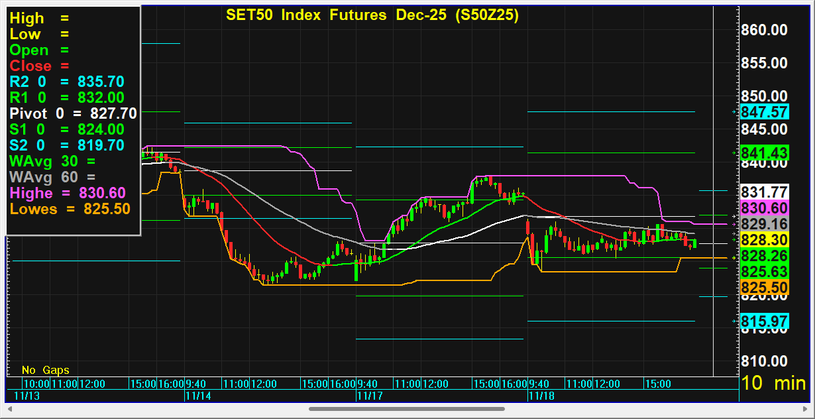Click the 10 min interval label
815x419 pixels.
tap(775, 384)
